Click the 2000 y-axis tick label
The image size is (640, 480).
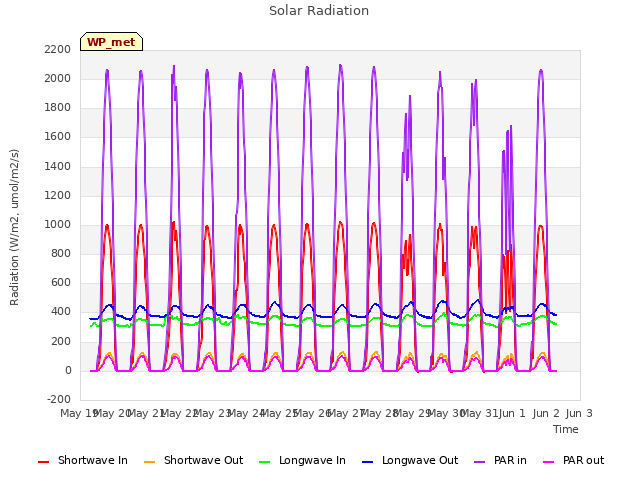tap(58, 78)
